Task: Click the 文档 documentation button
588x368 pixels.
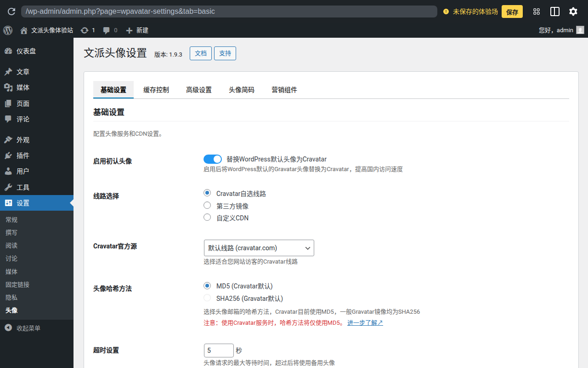Action: point(200,53)
